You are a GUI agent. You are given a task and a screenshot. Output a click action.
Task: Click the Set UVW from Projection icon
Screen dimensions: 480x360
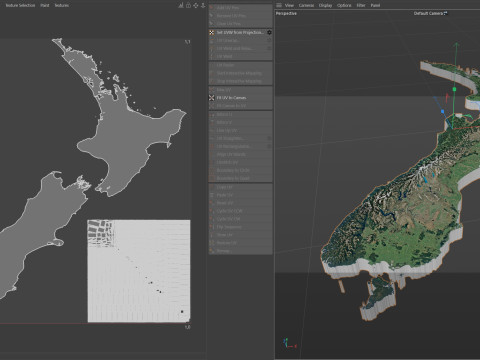pos(212,32)
